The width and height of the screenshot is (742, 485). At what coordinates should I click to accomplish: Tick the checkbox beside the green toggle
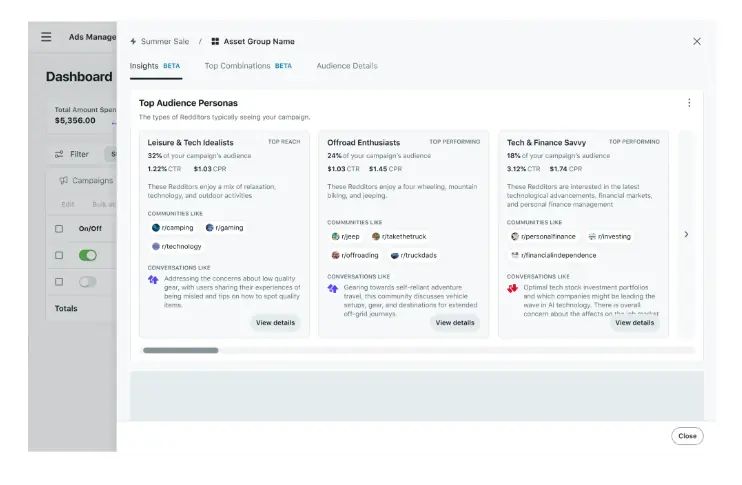[x=59, y=256]
